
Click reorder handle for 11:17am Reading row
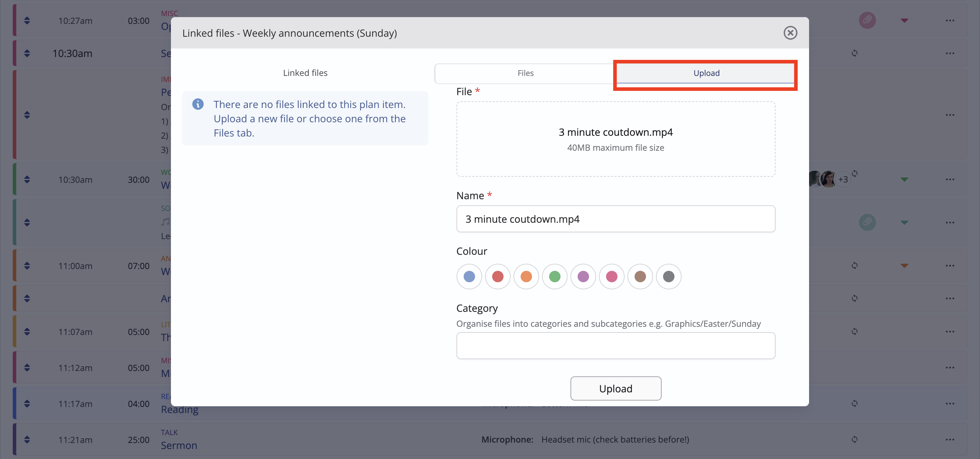click(x=27, y=403)
